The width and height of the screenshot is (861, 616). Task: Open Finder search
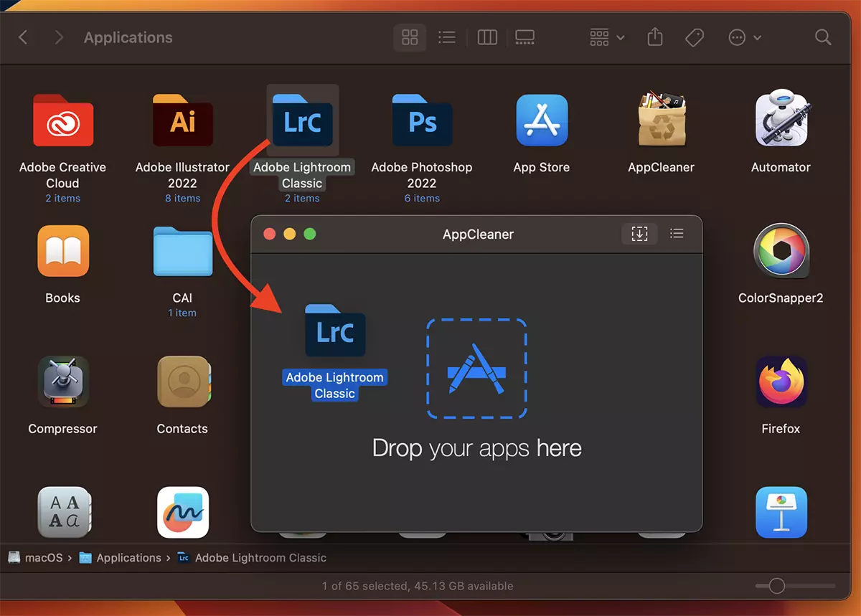click(x=823, y=37)
